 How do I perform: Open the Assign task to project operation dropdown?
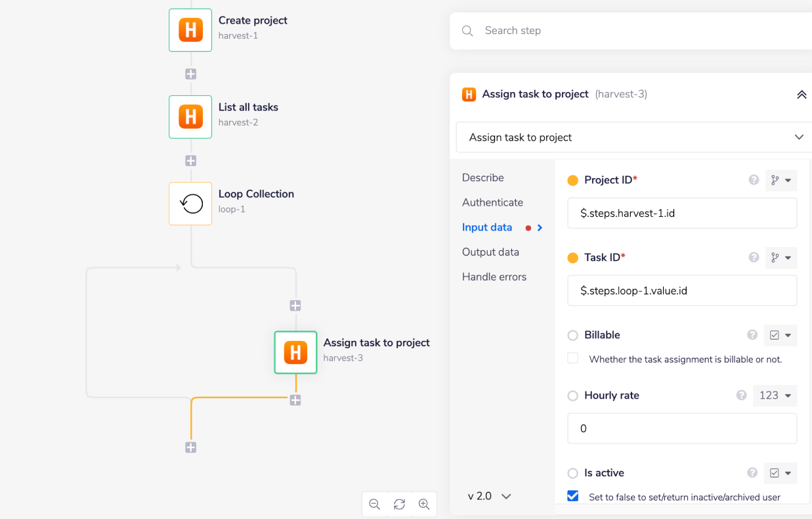point(634,137)
